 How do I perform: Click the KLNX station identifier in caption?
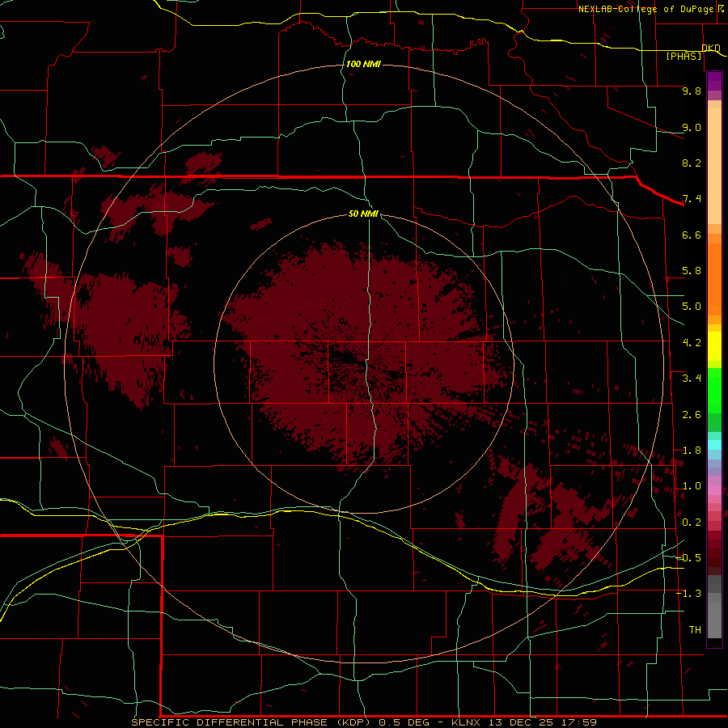pos(467,722)
